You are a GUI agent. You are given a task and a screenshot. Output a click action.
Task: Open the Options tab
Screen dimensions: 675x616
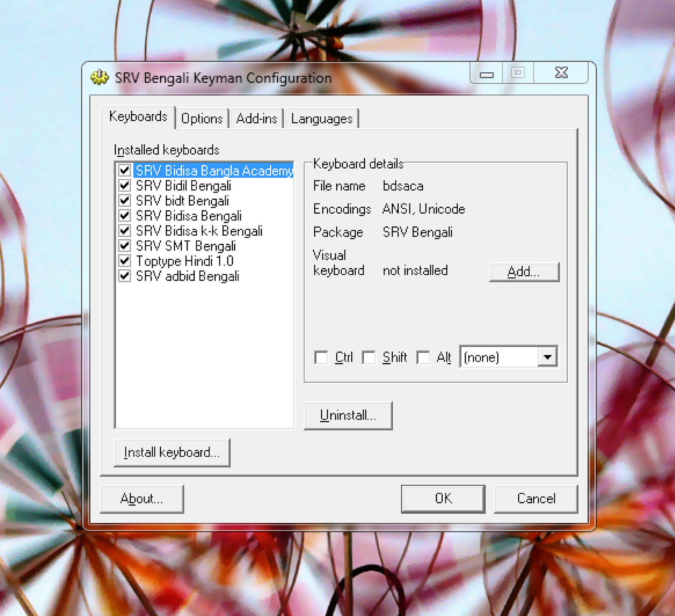[x=202, y=118]
